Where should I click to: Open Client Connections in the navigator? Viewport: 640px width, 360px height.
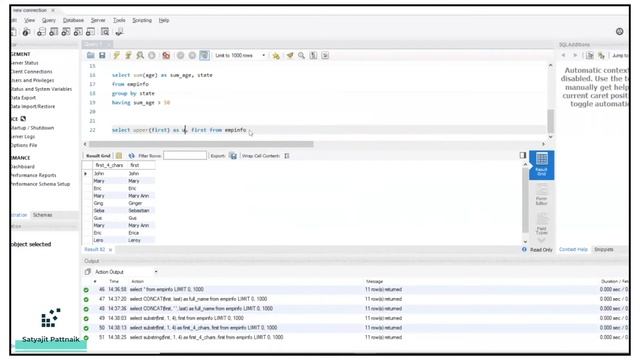pos(31,71)
